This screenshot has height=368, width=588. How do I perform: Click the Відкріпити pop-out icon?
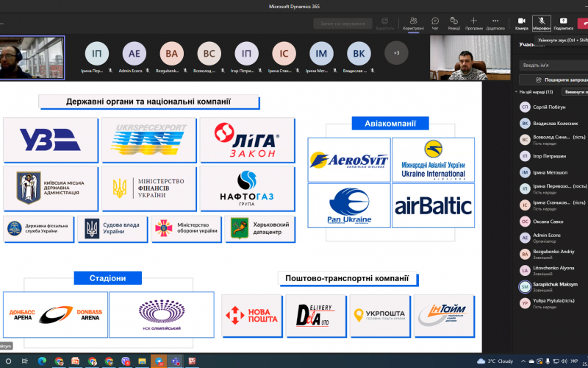click(384, 24)
